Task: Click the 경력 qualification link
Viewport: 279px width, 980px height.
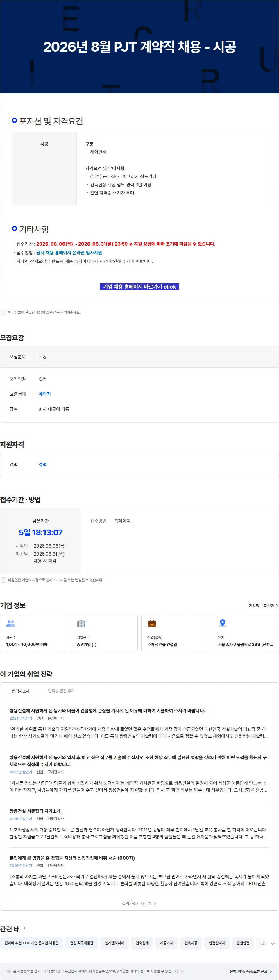Action: pos(43,464)
